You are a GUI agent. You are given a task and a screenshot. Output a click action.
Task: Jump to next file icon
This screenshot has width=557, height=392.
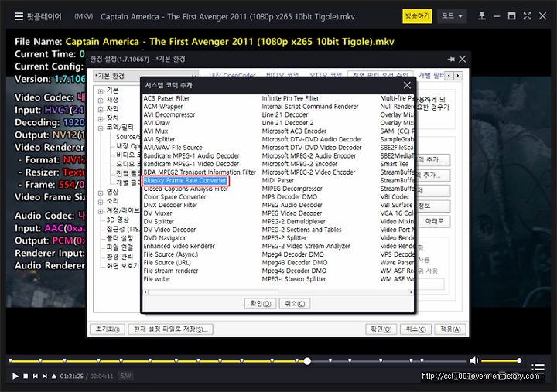pyautogui.click(x=45, y=376)
